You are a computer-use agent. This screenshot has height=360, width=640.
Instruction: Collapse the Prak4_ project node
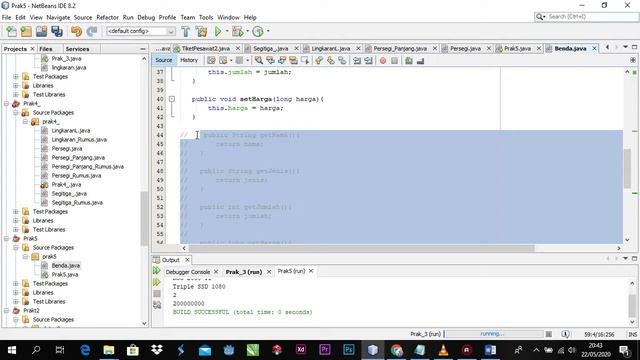click(x=7, y=104)
